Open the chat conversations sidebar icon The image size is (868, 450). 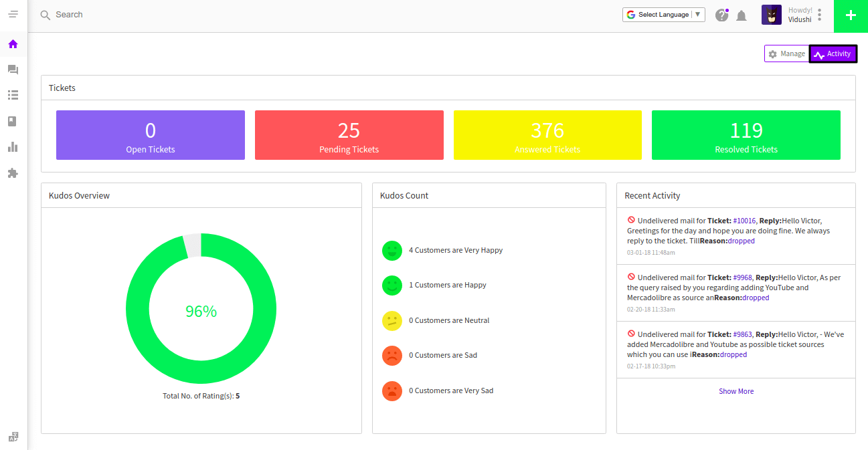pos(13,70)
